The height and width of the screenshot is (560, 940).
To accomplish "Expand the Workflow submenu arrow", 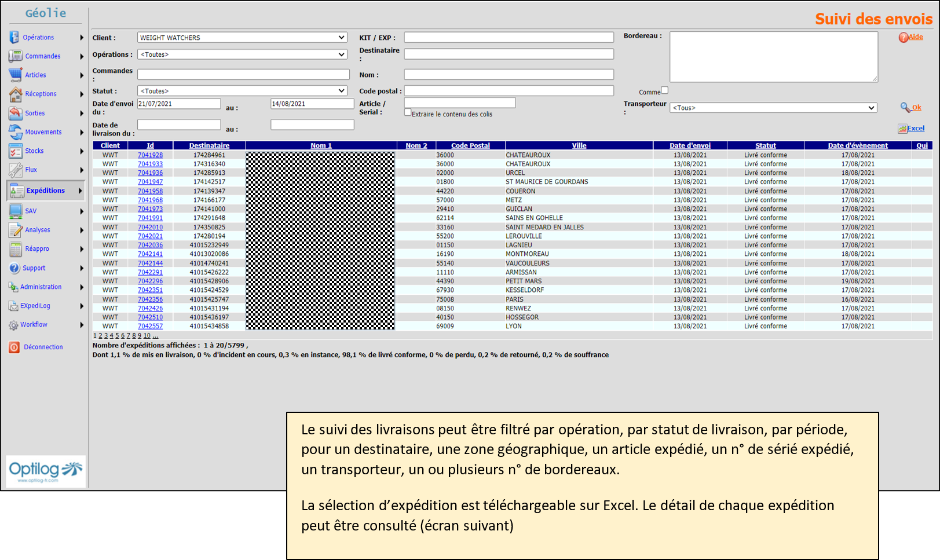I will (82, 325).
